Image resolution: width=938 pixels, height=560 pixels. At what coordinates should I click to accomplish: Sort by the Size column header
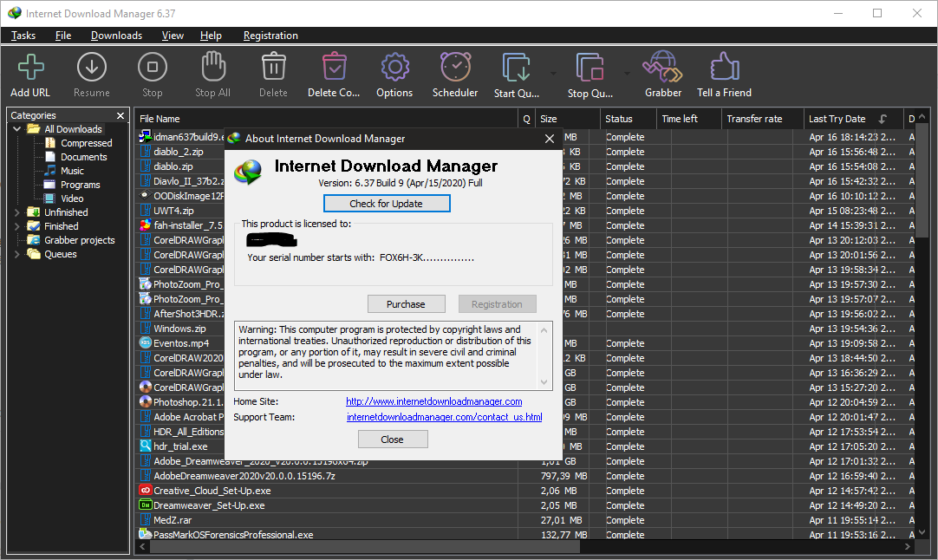click(x=567, y=119)
